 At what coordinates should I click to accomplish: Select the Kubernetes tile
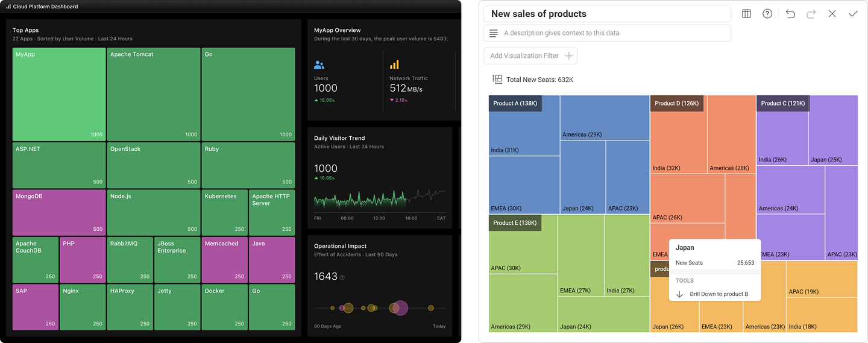pos(225,213)
